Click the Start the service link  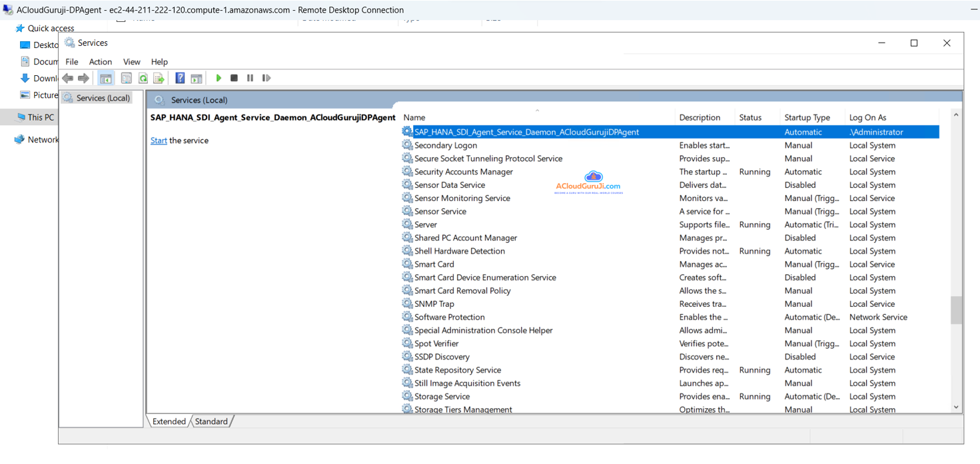[159, 140]
